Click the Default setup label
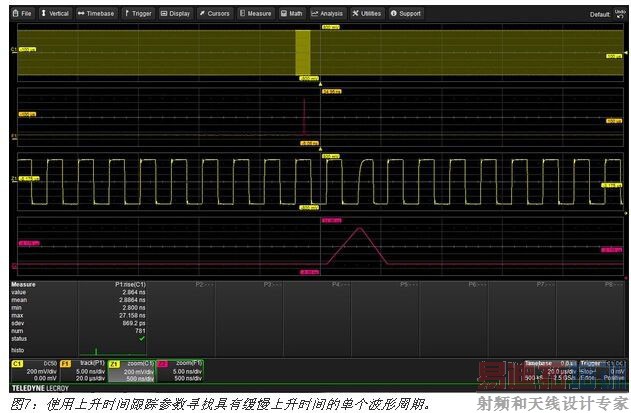This screenshot has width=631, height=413. [x=600, y=14]
